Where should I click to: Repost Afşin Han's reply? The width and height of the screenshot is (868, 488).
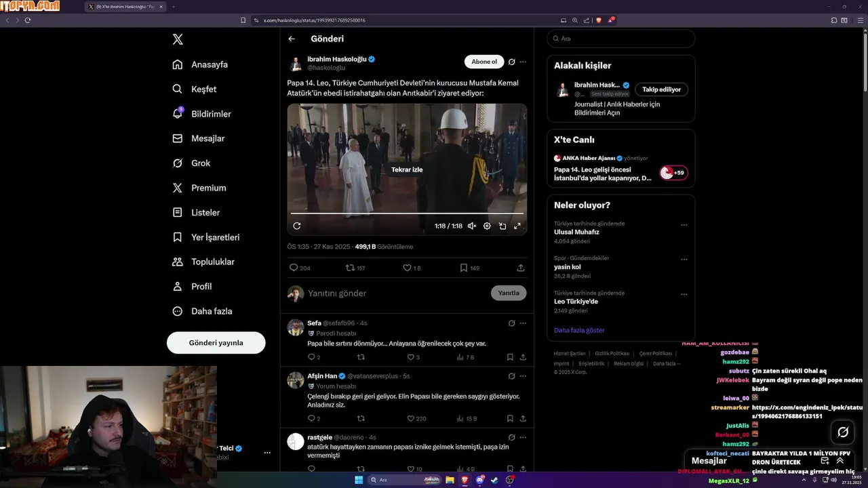tap(361, 418)
